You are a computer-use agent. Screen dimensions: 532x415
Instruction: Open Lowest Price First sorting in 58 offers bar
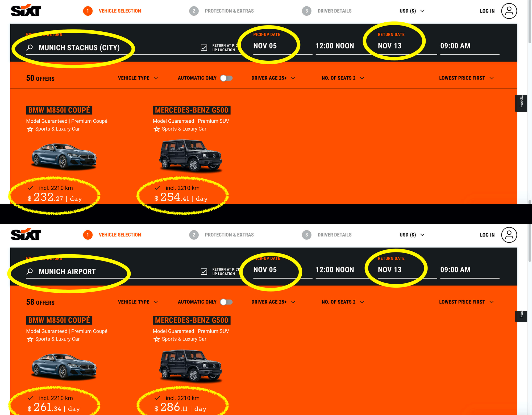pos(466,302)
